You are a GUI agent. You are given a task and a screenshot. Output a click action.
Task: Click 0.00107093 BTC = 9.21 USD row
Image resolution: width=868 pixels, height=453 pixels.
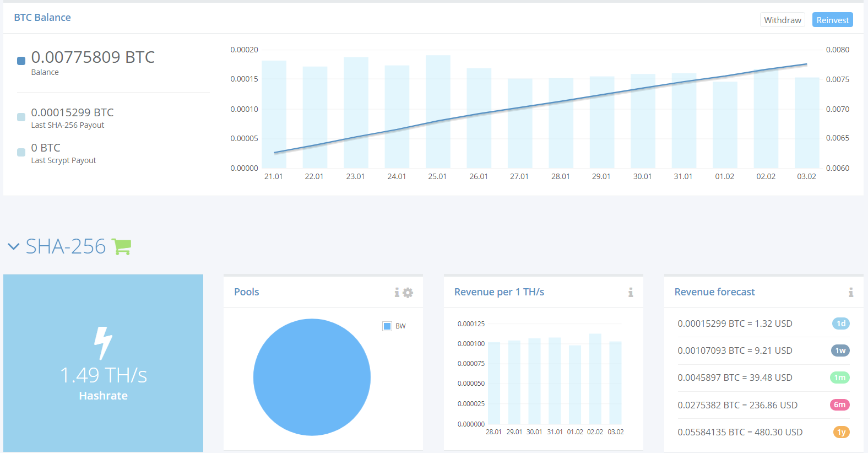[x=763, y=350]
